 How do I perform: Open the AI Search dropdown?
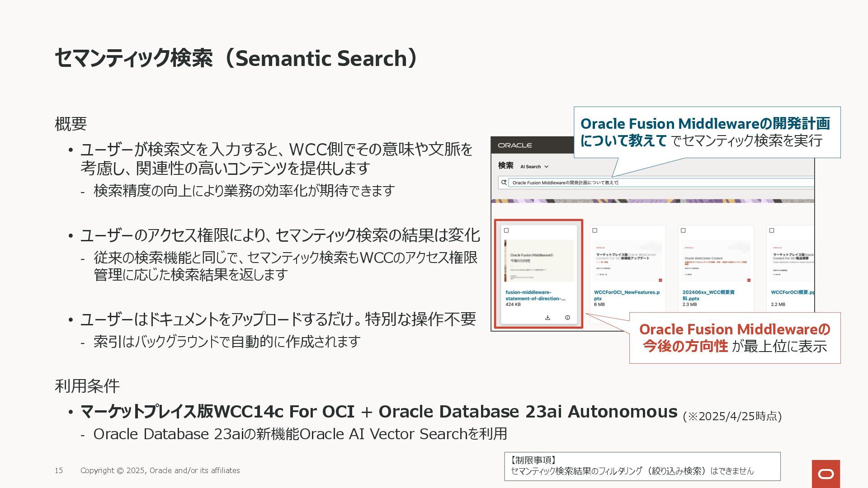pos(534,167)
